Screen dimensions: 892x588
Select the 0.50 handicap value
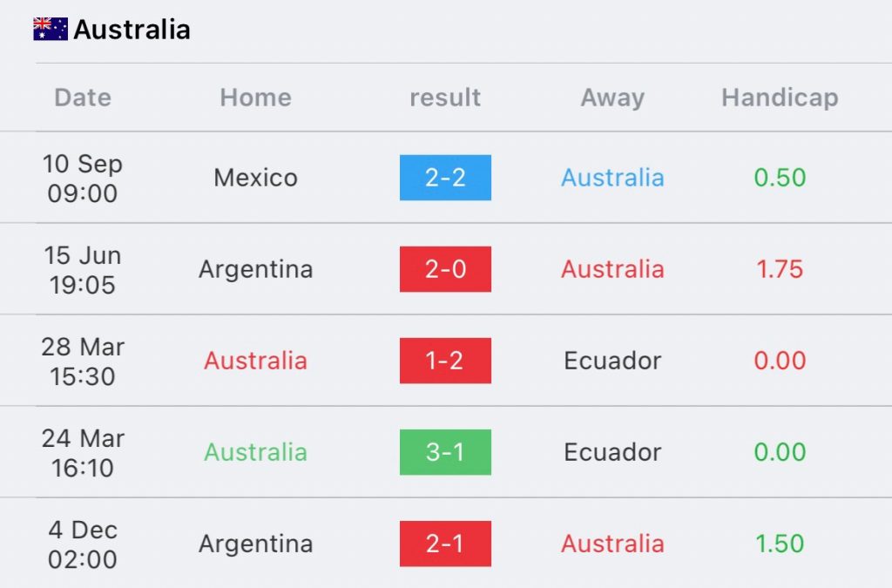(780, 178)
